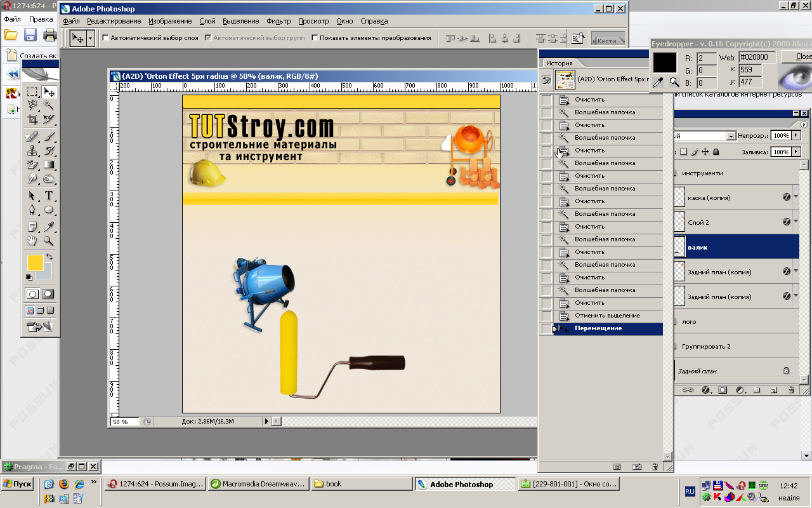Click foreground yellow color swatch
This screenshot has width=812, height=508.
34,262
